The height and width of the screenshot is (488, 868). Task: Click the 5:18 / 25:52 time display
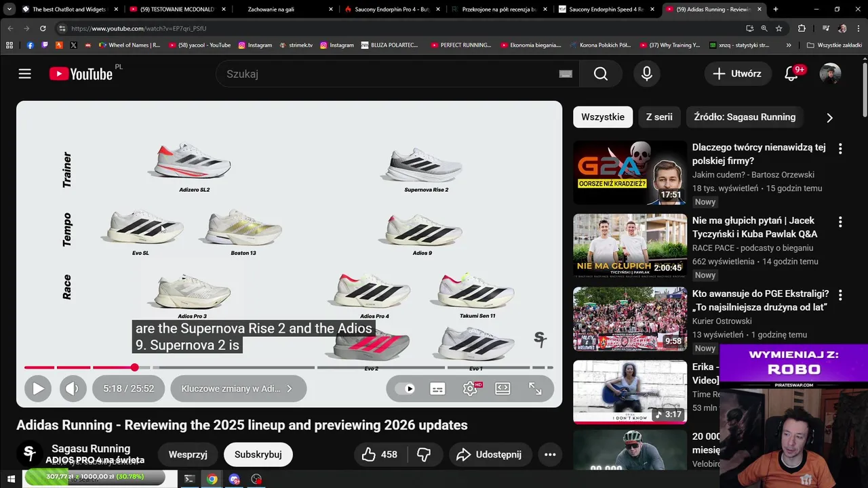(128, 388)
